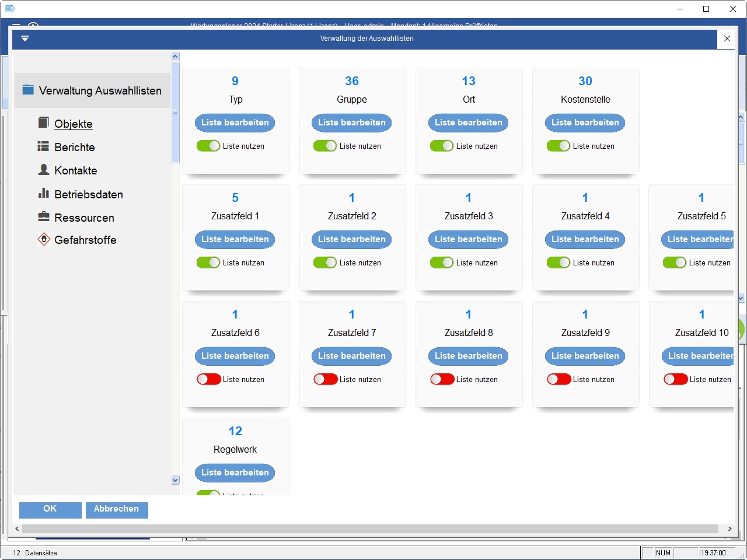The width and height of the screenshot is (747, 560).
Task: Click the bar chart icon for Betriebsdaten
Action: pos(43,193)
